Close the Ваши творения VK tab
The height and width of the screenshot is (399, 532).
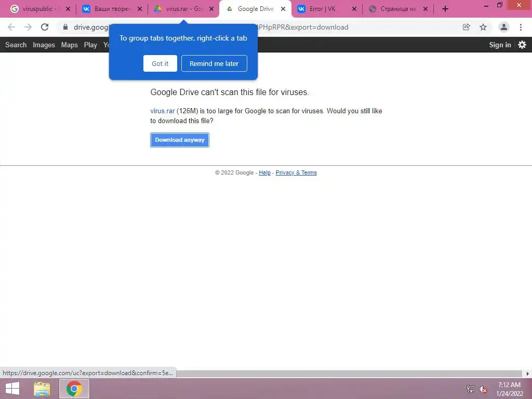[139, 9]
